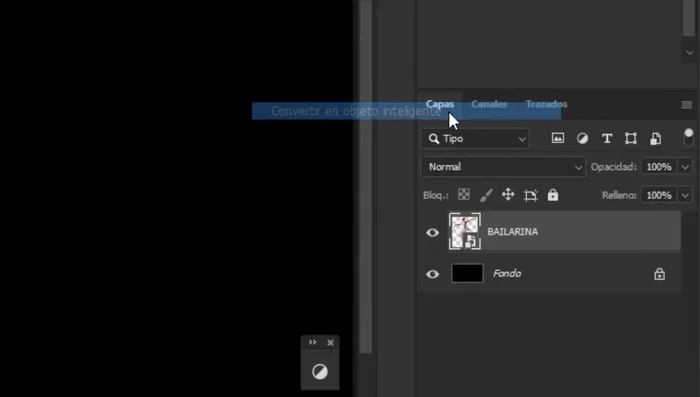
Task: Switch to the Canales tab
Action: click(x=489, y=104)
